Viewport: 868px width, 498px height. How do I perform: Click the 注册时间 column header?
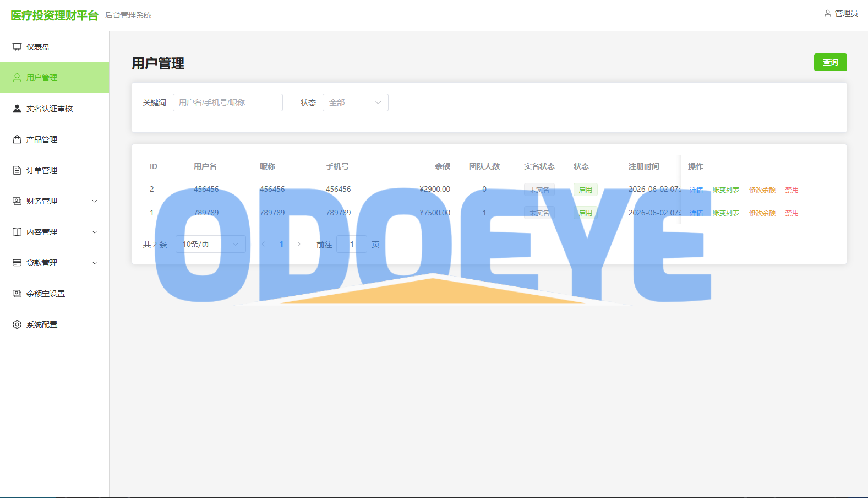click(644, 166)
